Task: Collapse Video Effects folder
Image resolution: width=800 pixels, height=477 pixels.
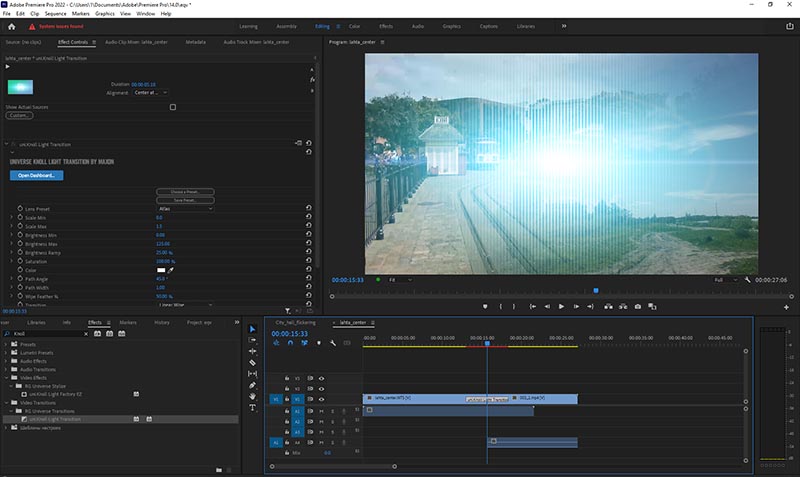Action: [x=6, y=378]
